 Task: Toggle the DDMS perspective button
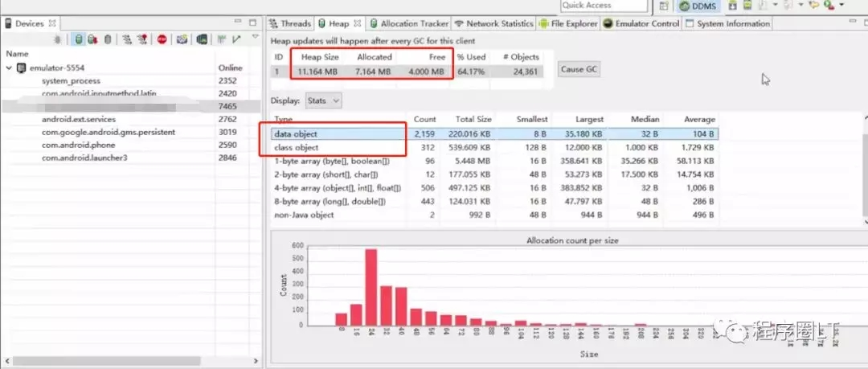coord(698,6)
